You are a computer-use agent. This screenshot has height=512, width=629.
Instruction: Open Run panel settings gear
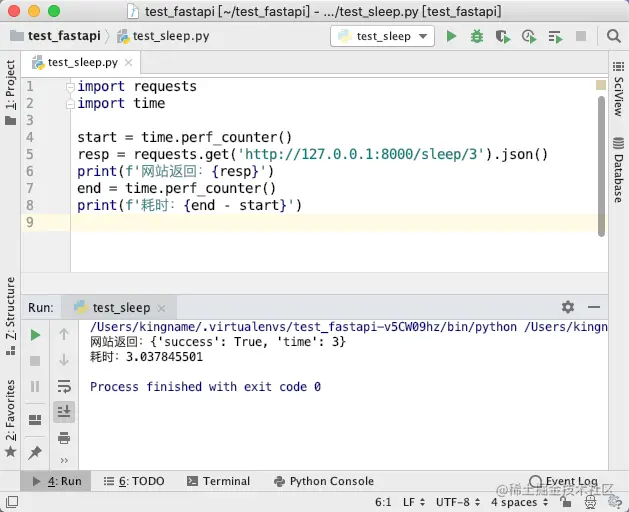point(568,307)
